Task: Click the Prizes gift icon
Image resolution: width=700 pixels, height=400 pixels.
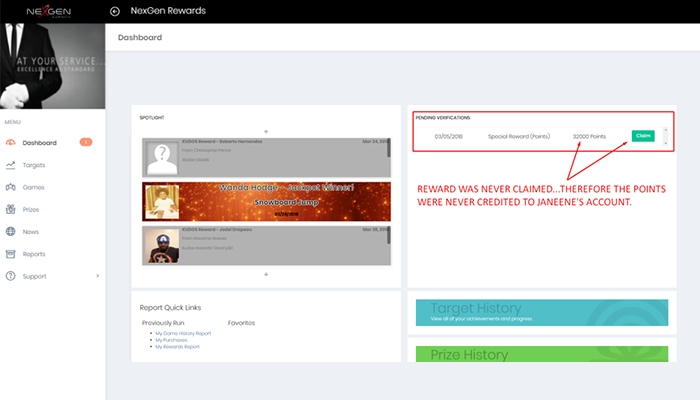Action: 11,209
